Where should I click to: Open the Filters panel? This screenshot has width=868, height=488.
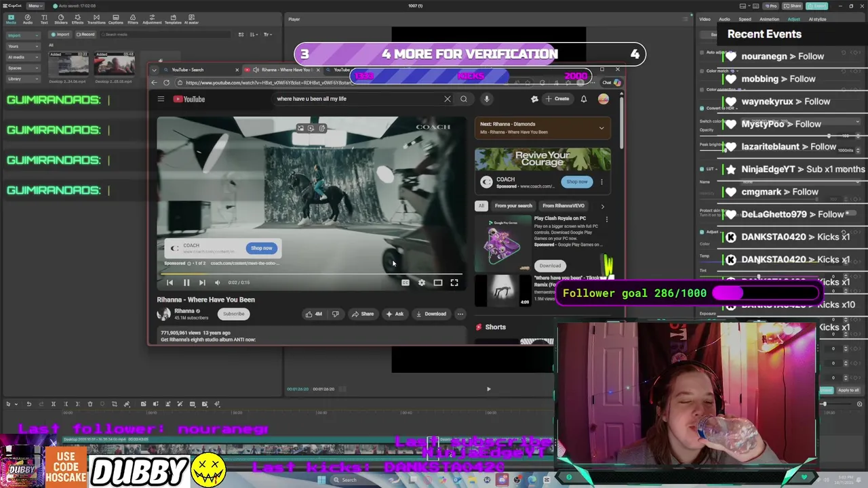(x=133, y=19)
